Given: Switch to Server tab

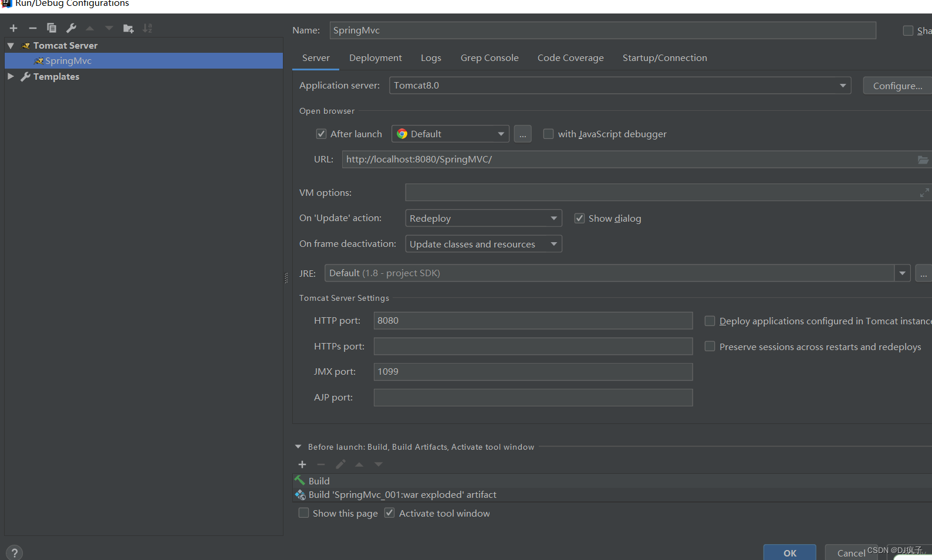Looking at the screenshot, I should pos(316,57).
